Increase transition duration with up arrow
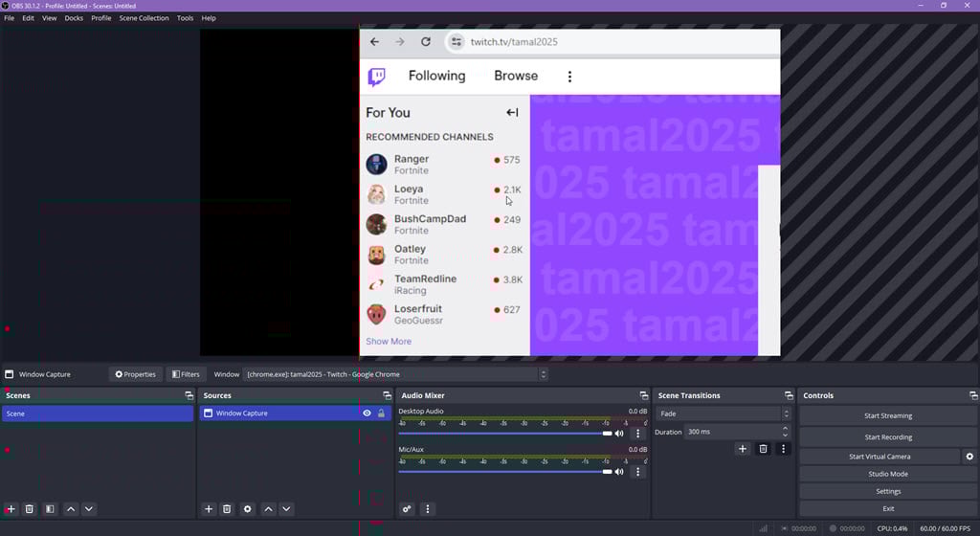 tap(785, 429)
